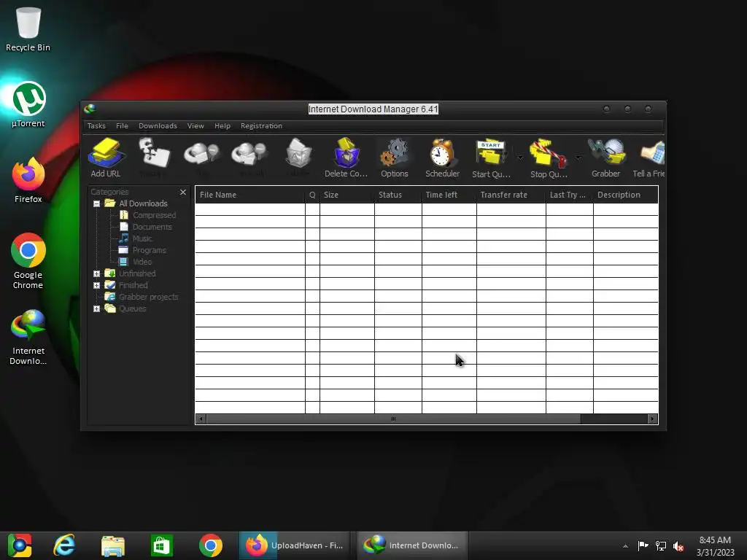Click the Delete Completed toolbar icon
Screen dimensions: 747x560
point(347,158)
